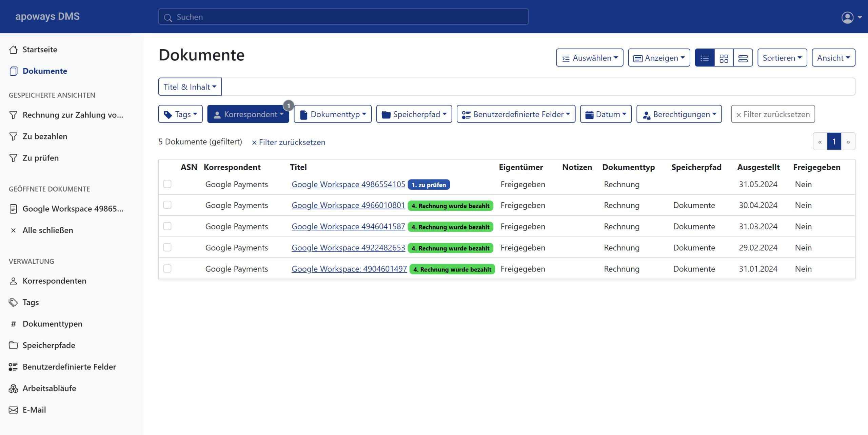Open the Startseite home page

(x=40, y=50)
